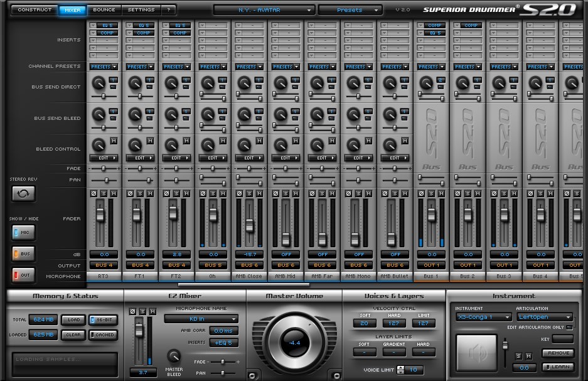Open RT3's BUS 4 output selector

point(104,265)
